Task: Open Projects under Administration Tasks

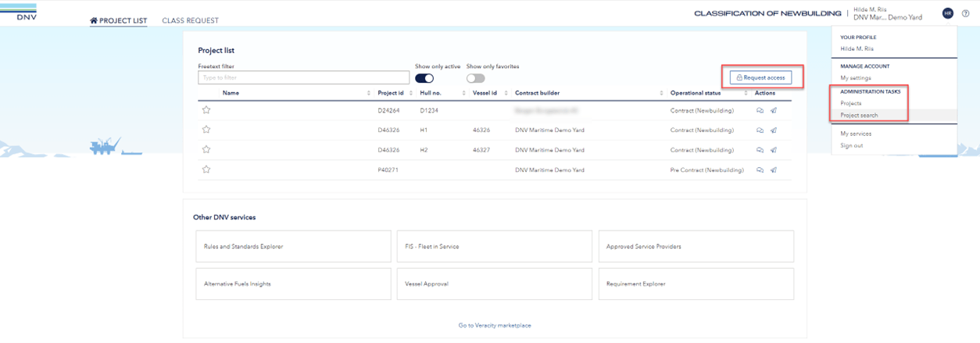Action: tap(851, 103)
